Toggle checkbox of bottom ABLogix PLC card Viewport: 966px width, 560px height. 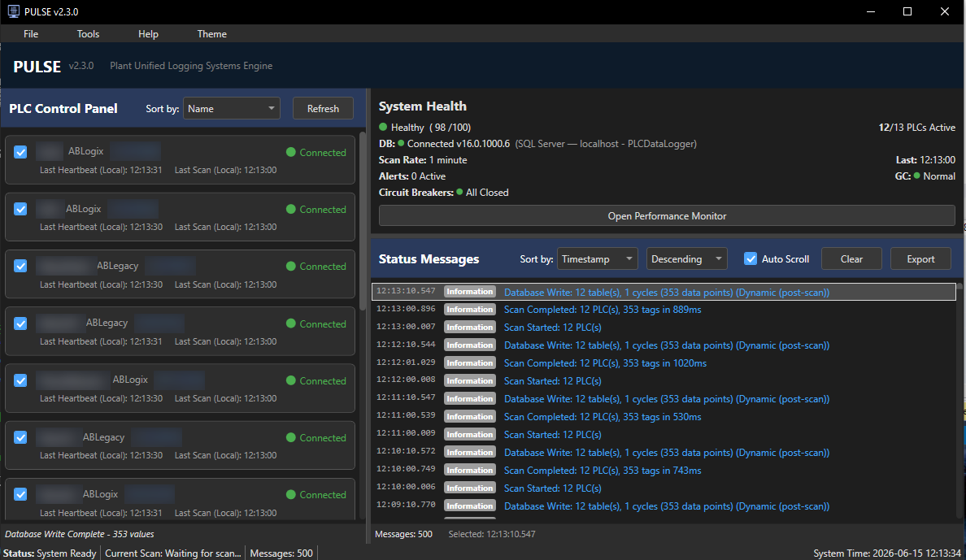[20, 494]
